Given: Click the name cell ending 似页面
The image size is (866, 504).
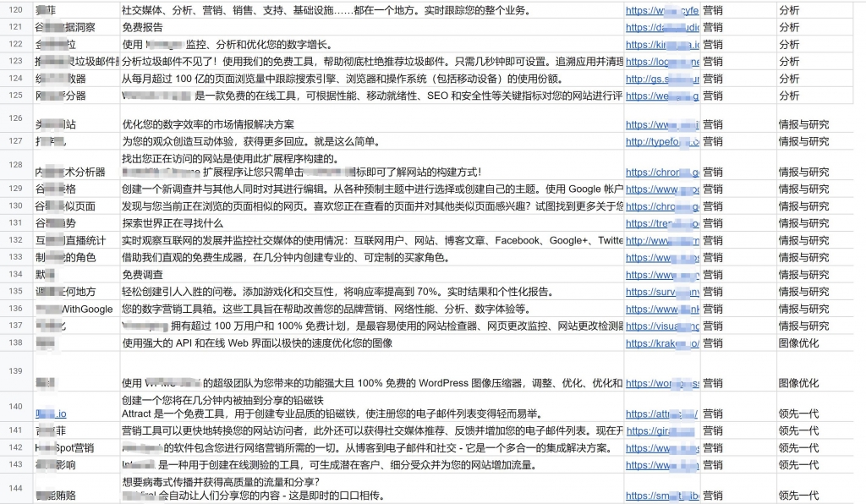Looking at the screenshot, I should [x=76, y=206].
